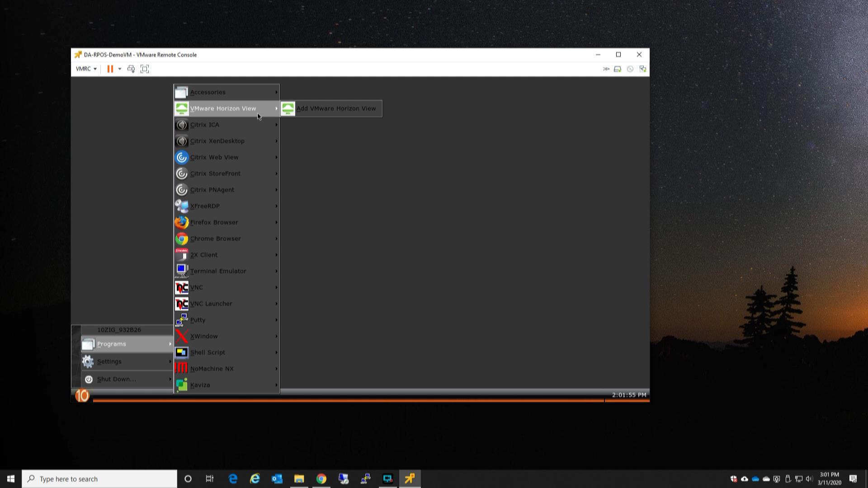Click the Putty icon
868x488 pixels.
pyautogui.click(x=182, y=320)
